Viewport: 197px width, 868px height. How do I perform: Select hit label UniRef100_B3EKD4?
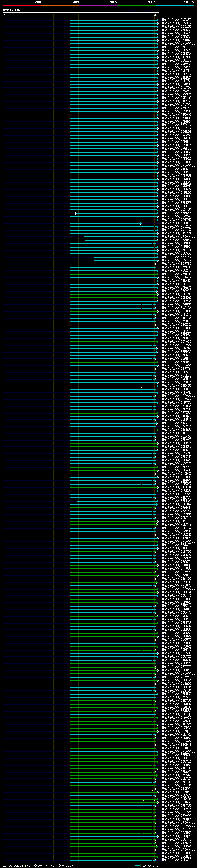coord(177,755)
